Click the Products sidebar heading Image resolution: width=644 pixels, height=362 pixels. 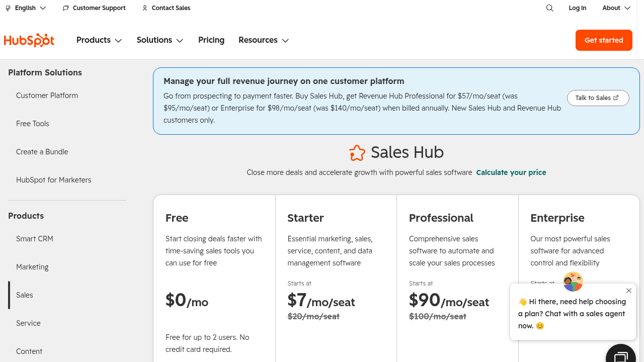26,216
